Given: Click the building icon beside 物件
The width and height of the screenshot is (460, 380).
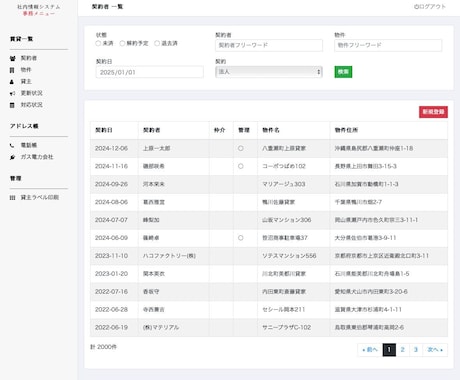Looking at the screenshot, I should pos(12,70).
